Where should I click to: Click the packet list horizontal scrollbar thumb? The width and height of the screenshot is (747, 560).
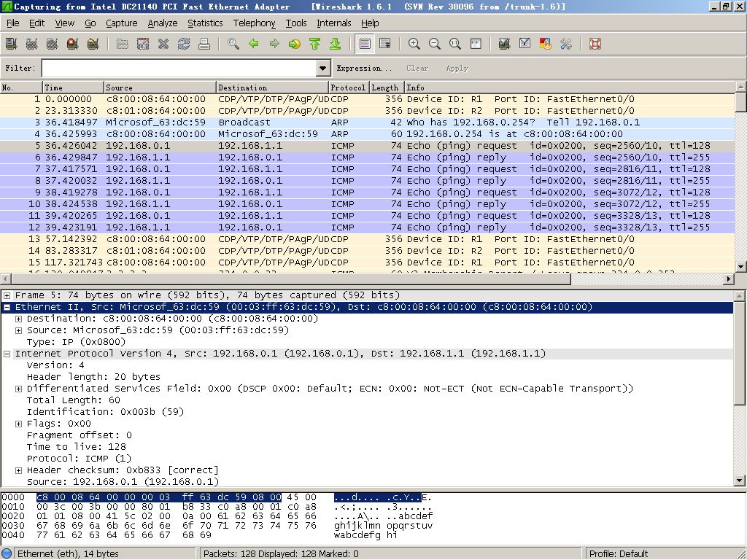point(290,279)
